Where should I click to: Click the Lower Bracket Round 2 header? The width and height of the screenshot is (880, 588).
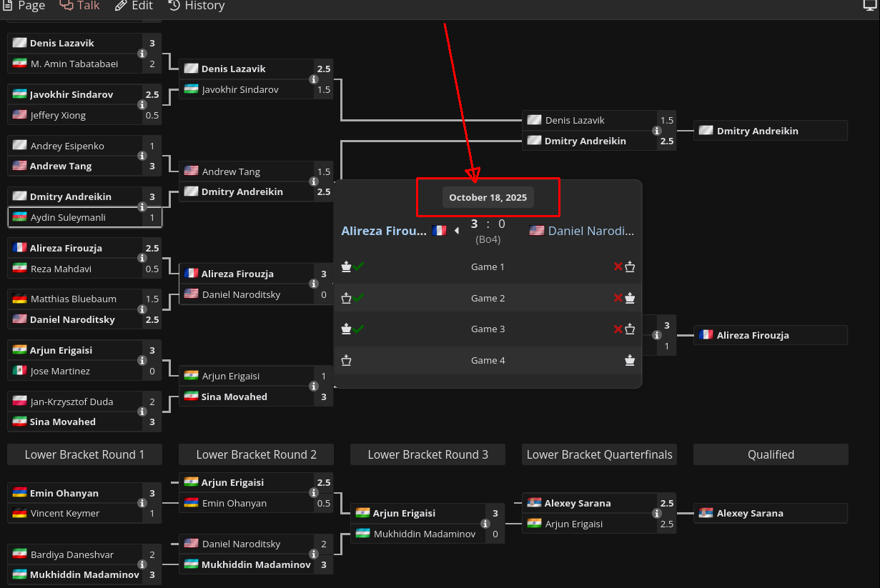[256, 454]
